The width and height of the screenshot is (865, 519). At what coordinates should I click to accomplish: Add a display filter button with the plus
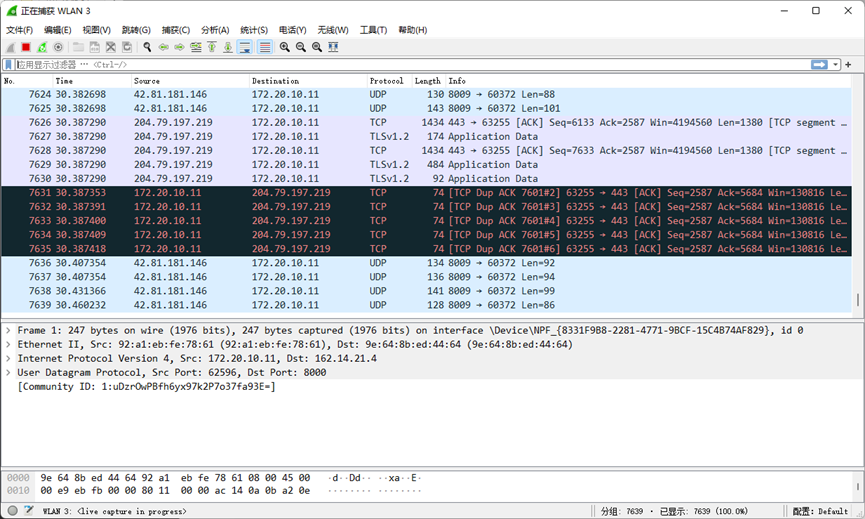tap(848, 65)
